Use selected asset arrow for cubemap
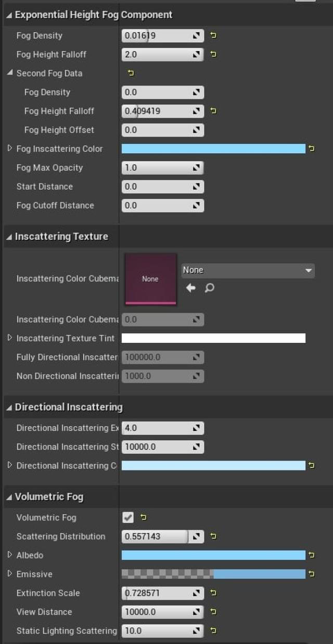 [191, 288]
